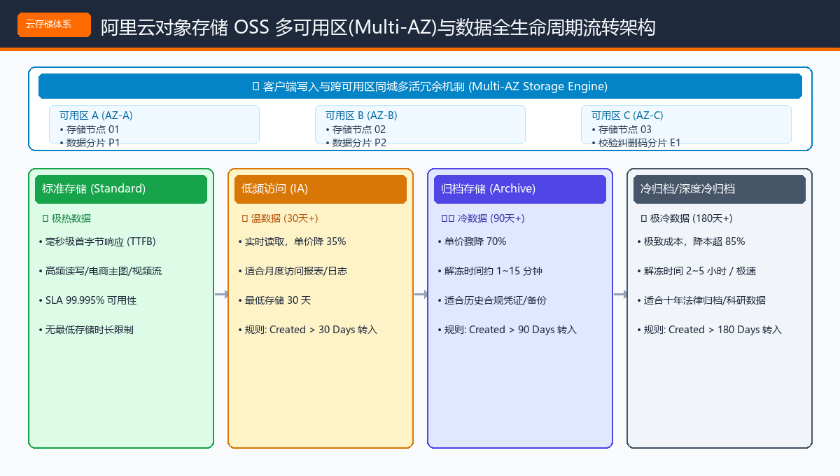Click the rule Created > 30 Days 转入

(308, 330)
